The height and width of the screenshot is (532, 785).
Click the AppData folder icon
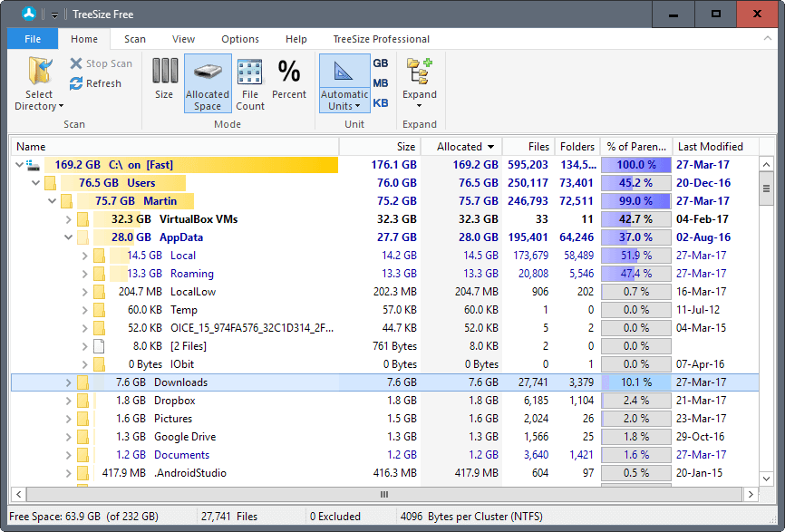83,237
